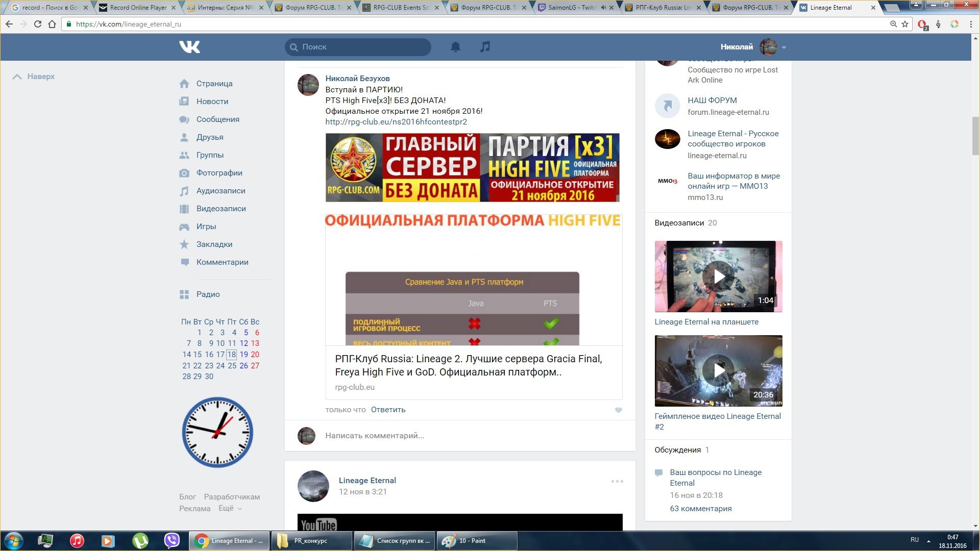Viewport: 980px width, 551px height.
Task: Open the Lineage Eternal post options menu
Action: 617,481
